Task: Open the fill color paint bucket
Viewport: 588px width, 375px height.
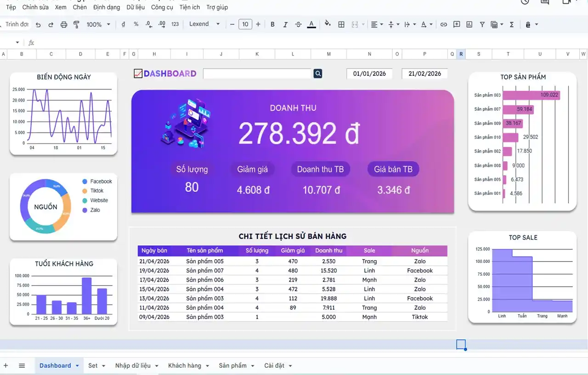Action: 328,24
